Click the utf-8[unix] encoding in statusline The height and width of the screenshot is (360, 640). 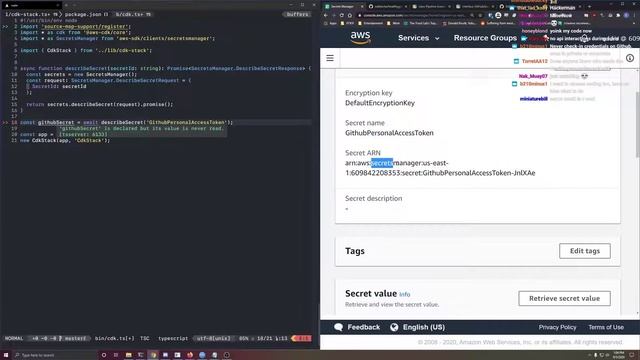point(213,338)
